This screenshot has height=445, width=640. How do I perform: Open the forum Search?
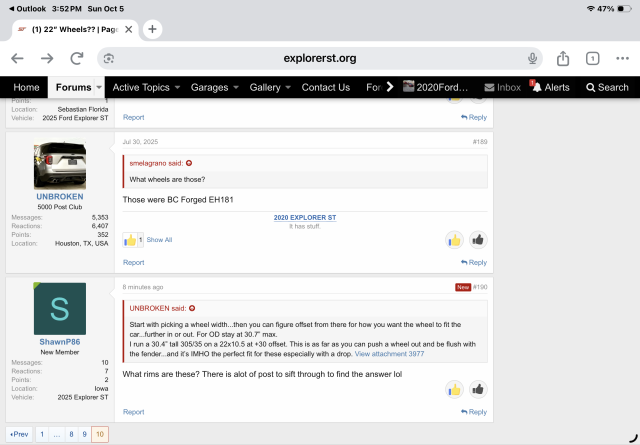pyautogui.click(x=606, y=87)
